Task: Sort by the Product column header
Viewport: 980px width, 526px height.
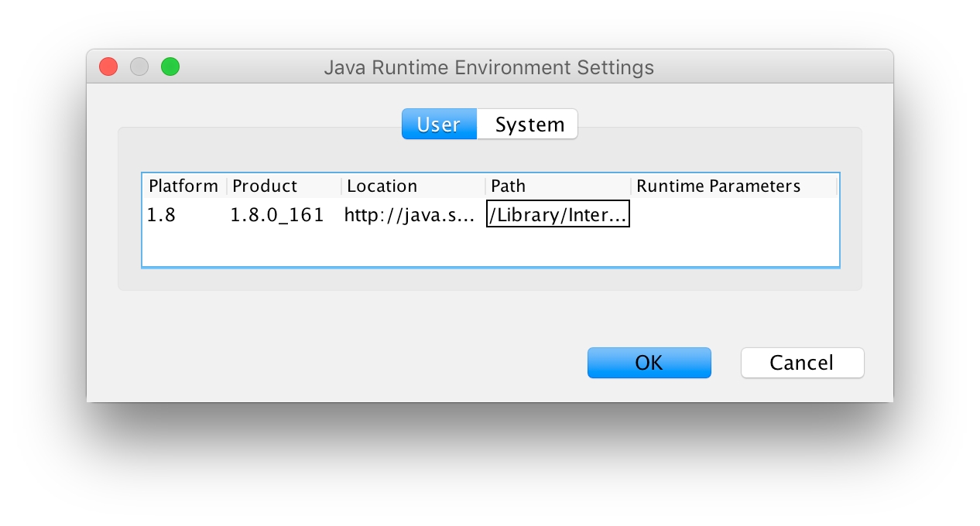Action: tap(283, 186)
